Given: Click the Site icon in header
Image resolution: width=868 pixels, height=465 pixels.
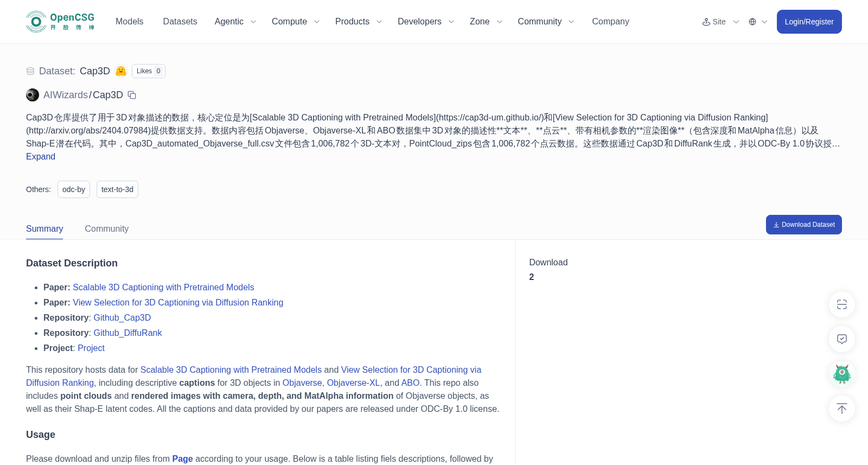Looking at the screenshot, I should [x=706, y=22].
